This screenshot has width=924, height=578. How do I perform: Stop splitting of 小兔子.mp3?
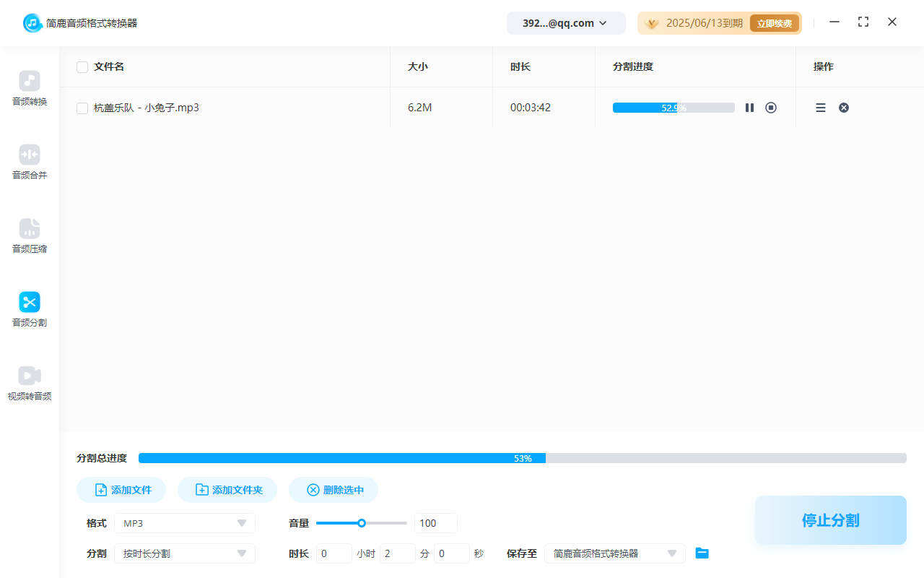[770, 107]
